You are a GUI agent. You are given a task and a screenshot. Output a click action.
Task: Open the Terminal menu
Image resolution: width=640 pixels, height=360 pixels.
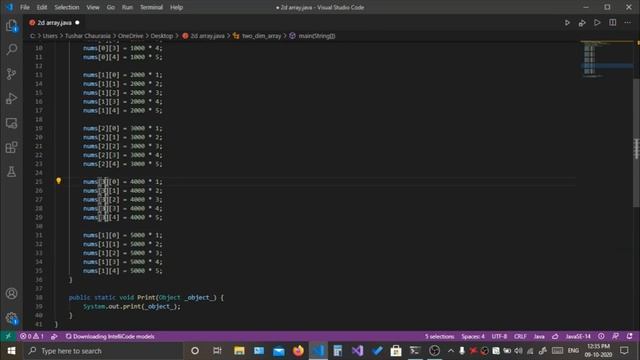[151, 7]
